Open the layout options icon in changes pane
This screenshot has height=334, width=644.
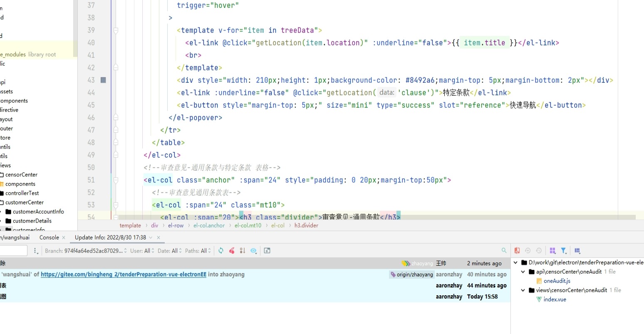[577, 250]
